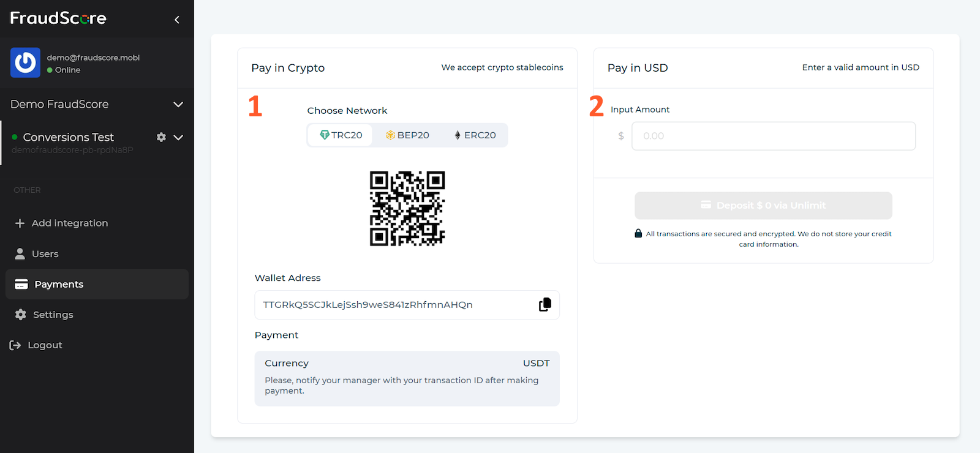Click the Input Amount label

640,110
